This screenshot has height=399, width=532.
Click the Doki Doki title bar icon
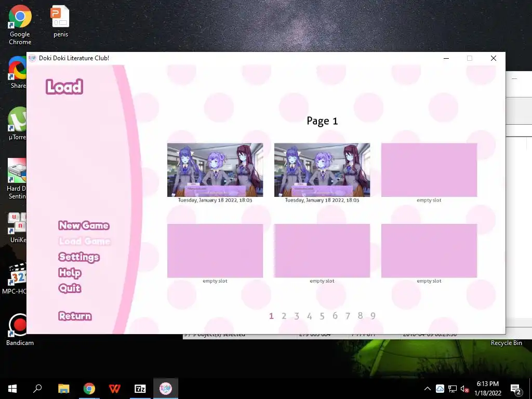tap(32, 58)
